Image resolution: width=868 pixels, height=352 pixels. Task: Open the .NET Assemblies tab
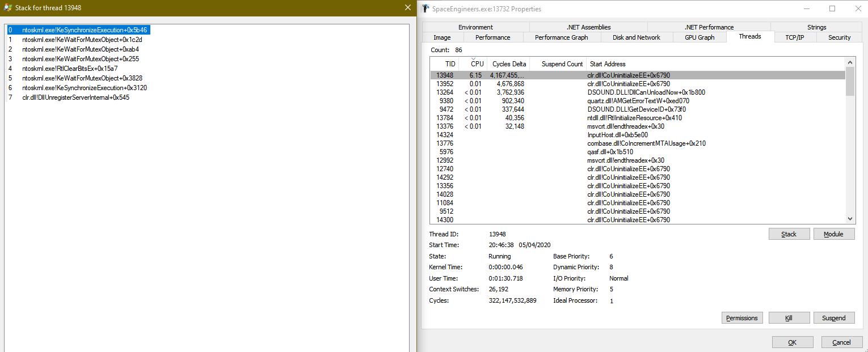click(x=588, y=27)
